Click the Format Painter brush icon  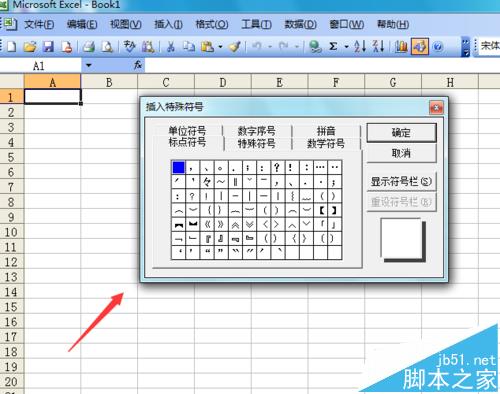pyautogui.click(x=235, y=47)
